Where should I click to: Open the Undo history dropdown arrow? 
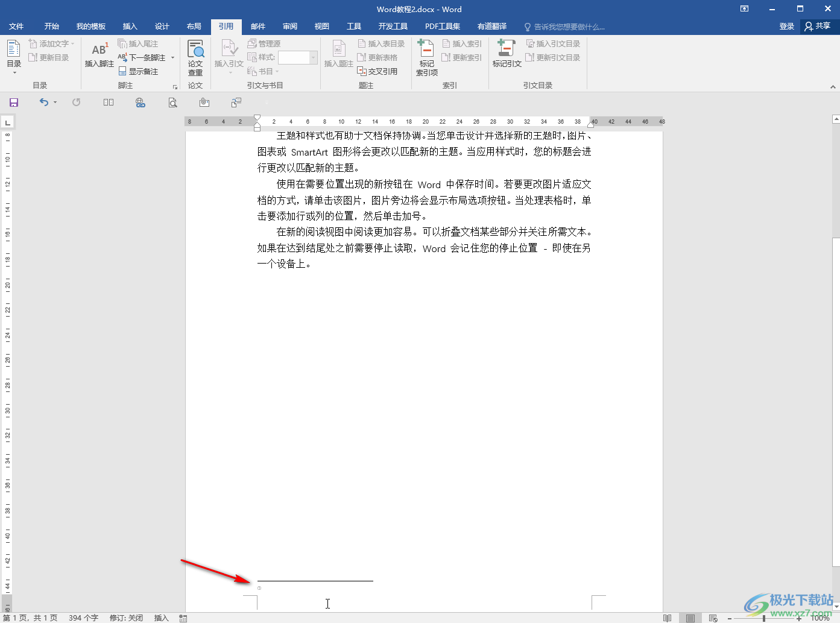(55, 103)
